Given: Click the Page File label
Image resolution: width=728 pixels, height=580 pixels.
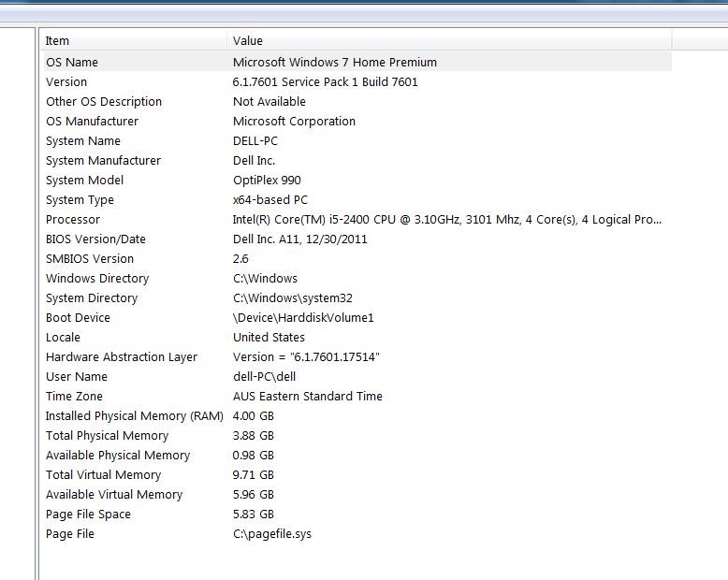Looking at the screenshot, I should [x=70, y=534].
